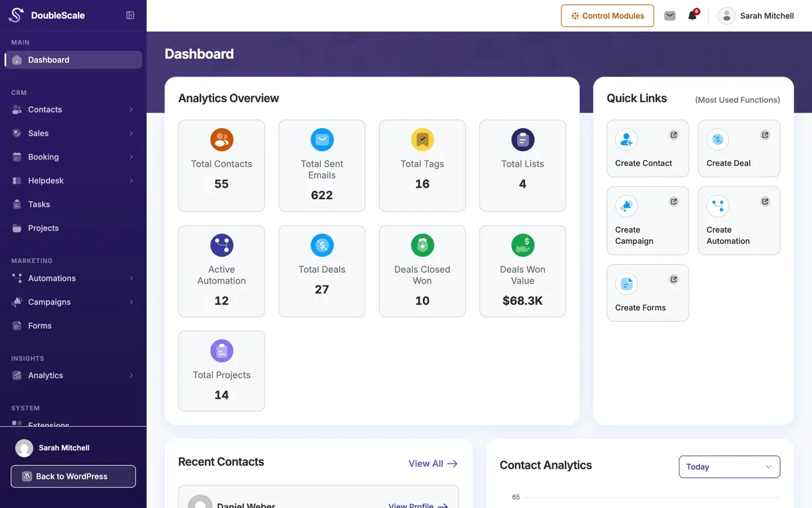The image size is (812, 508).
Task: Click external-link icon on Create Automation card
Action: [765, 201]
